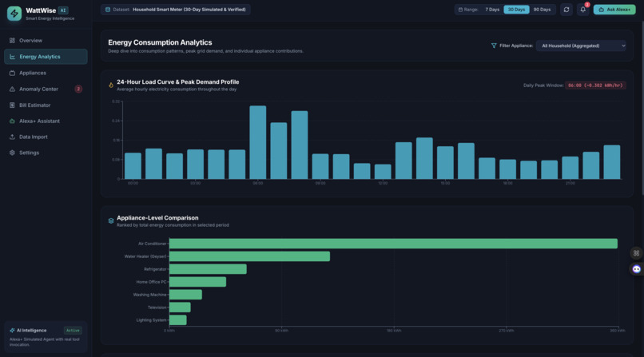644x357 pixels.
Task: Click the Anomaly Center warning triangle icon
Action: point(12,89)
